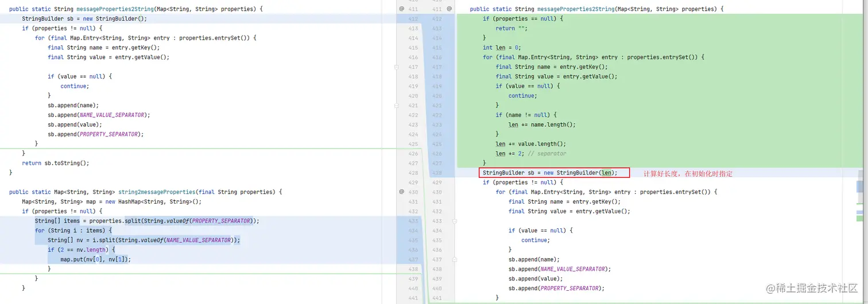Click the 'return "";' line

pos(513,28)
